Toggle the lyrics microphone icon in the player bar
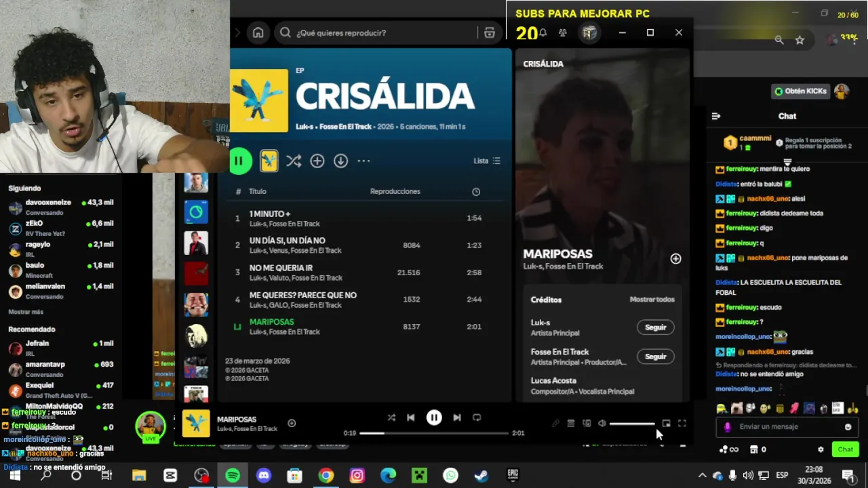The width and height of the screenshot is (868, 488). [x=555, y=424]
